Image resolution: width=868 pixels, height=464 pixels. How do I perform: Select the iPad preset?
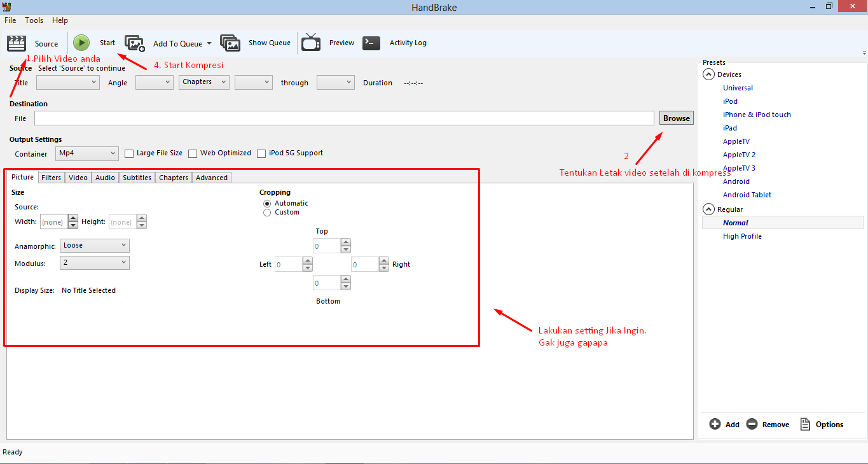(730, 128)
